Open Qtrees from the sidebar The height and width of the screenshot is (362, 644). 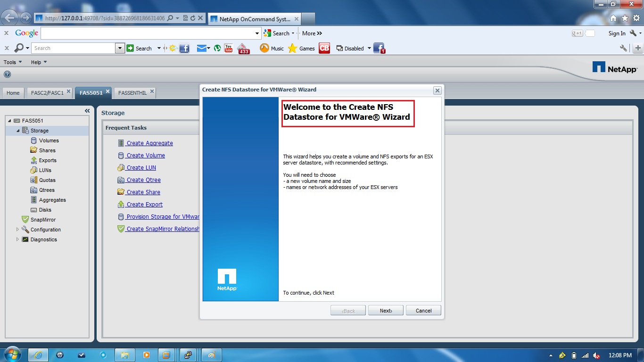click(x=47, y=189)
